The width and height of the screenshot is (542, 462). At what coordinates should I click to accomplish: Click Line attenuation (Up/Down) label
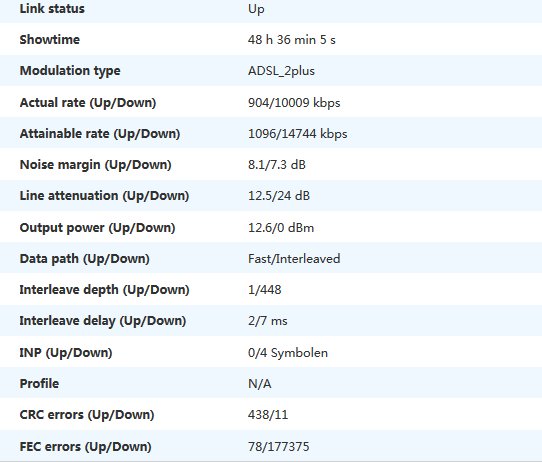104,196
